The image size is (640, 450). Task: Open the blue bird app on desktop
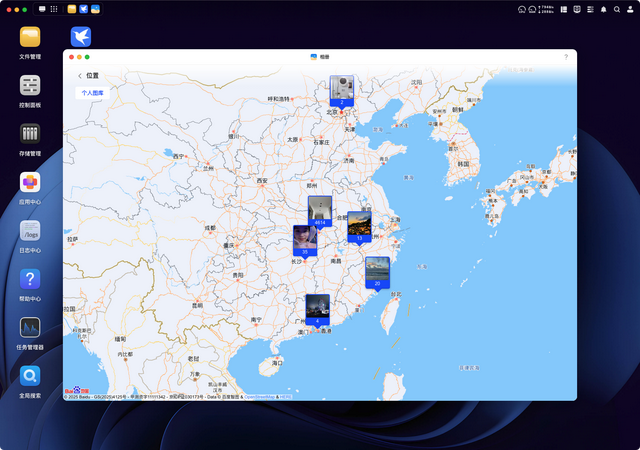pos(81,37)
